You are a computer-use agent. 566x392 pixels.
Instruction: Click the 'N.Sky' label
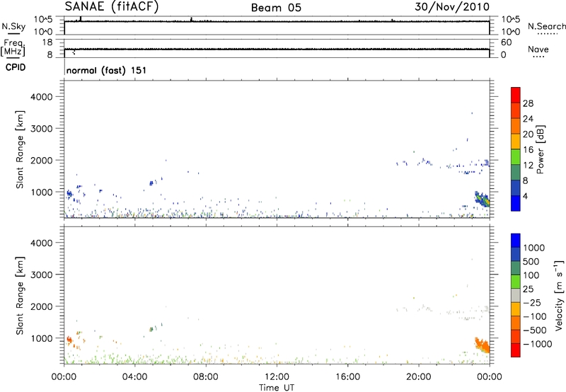[x=13, y=26]
